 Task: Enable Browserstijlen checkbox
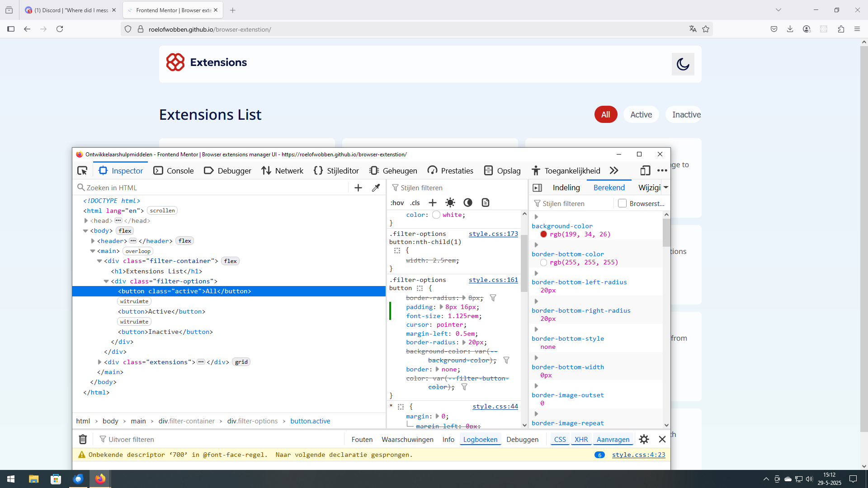623,203
